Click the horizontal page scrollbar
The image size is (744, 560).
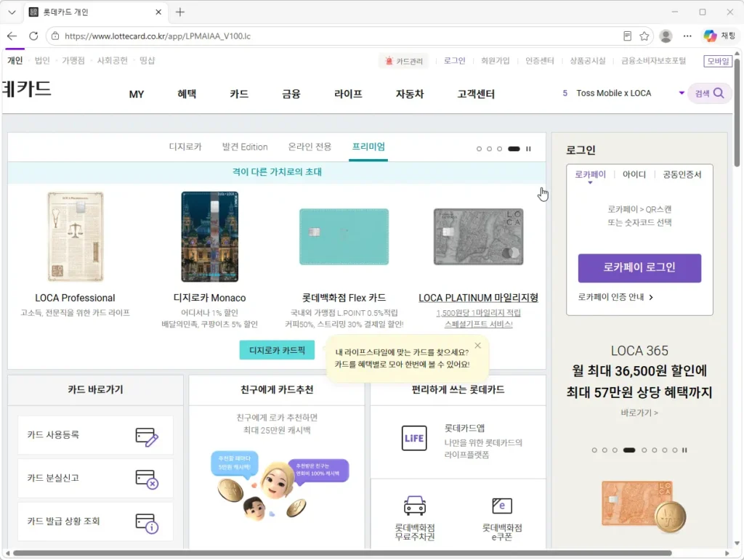(x=343, y=553)
